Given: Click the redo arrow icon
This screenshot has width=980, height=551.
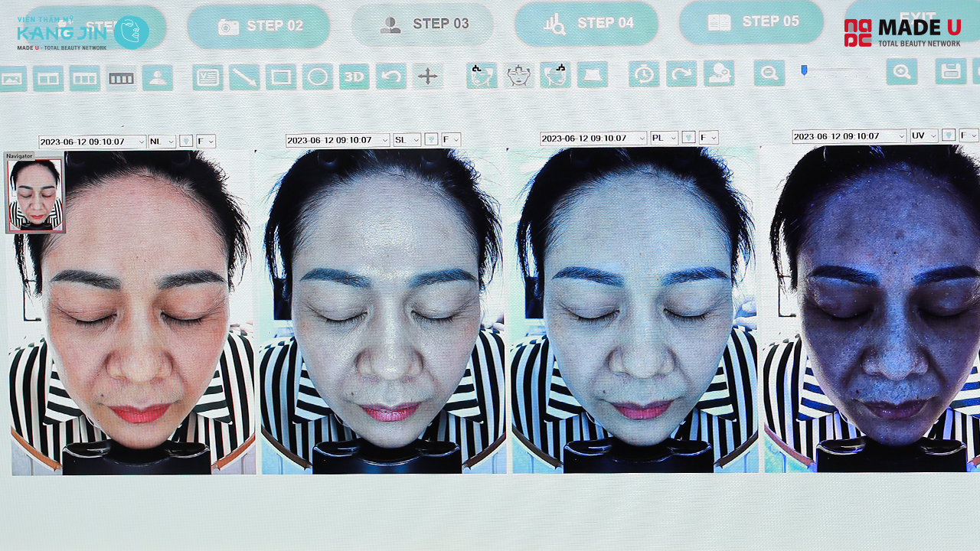Looking at the screenshot, I should coord(681,77).
